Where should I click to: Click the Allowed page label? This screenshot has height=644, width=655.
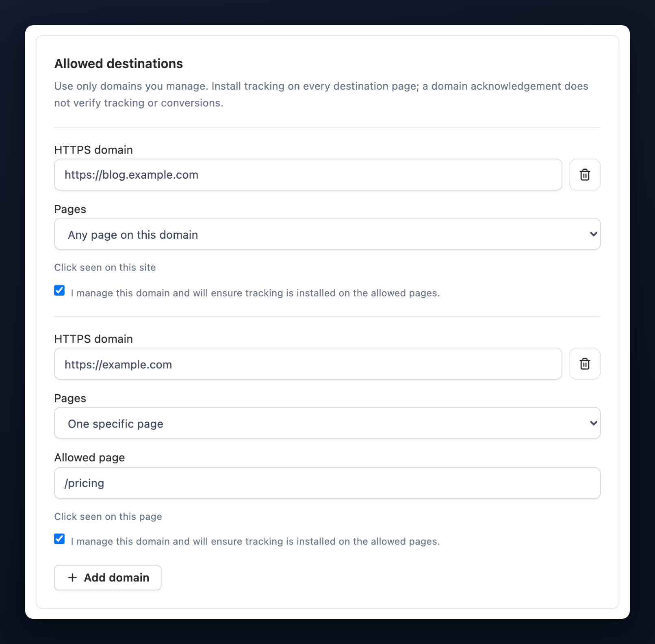point(89,458)
